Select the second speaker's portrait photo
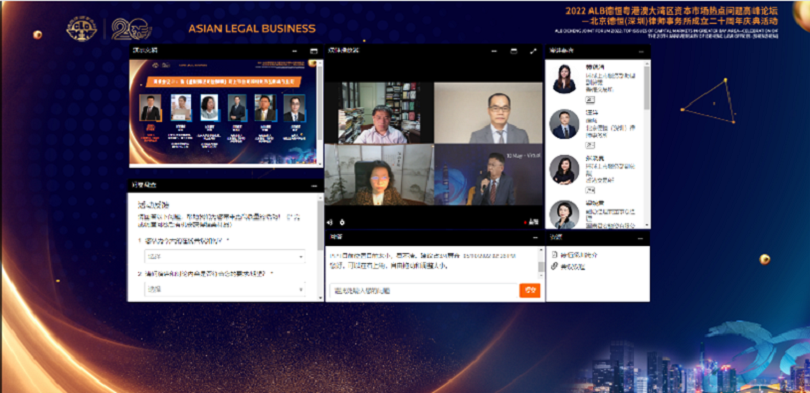The width and height of the screenshot is (810, 393). coord(564,124)
